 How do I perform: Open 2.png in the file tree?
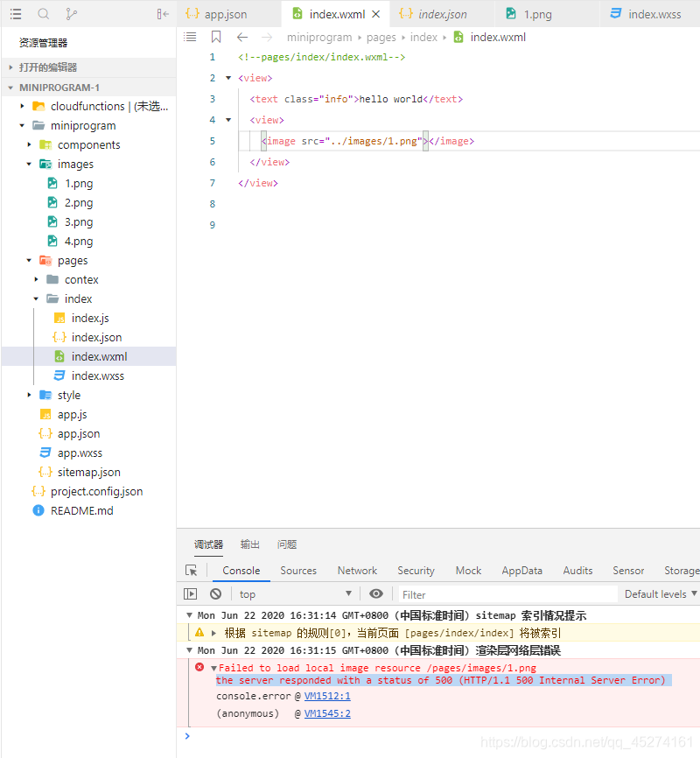point(89,202)
